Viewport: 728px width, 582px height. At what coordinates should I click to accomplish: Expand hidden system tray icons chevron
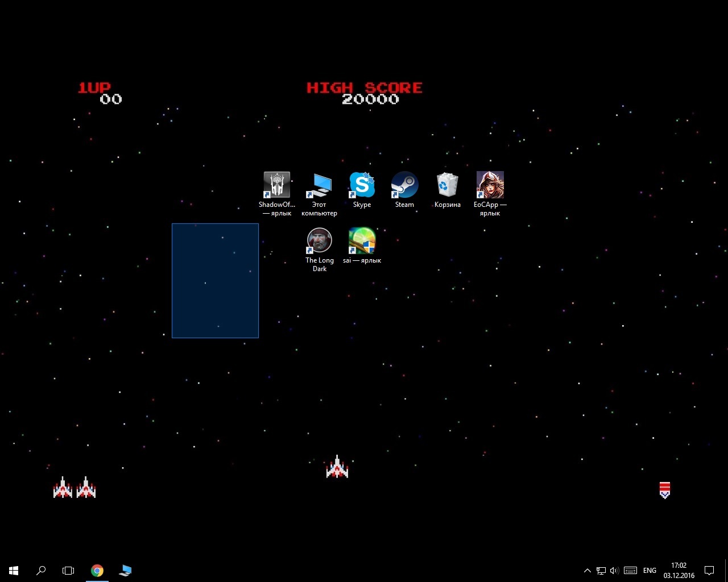(587, 571)
